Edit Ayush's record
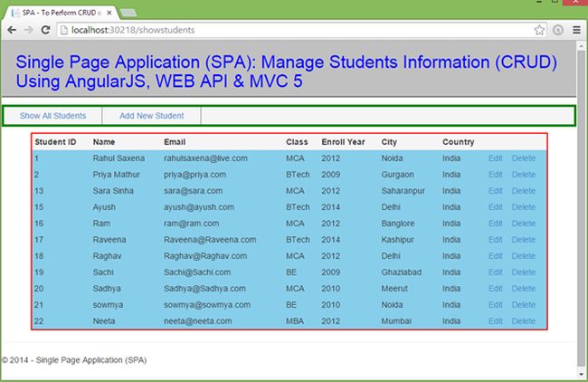Screen dimensions: 588x382 pyautogui.click(x=495, y=207)
